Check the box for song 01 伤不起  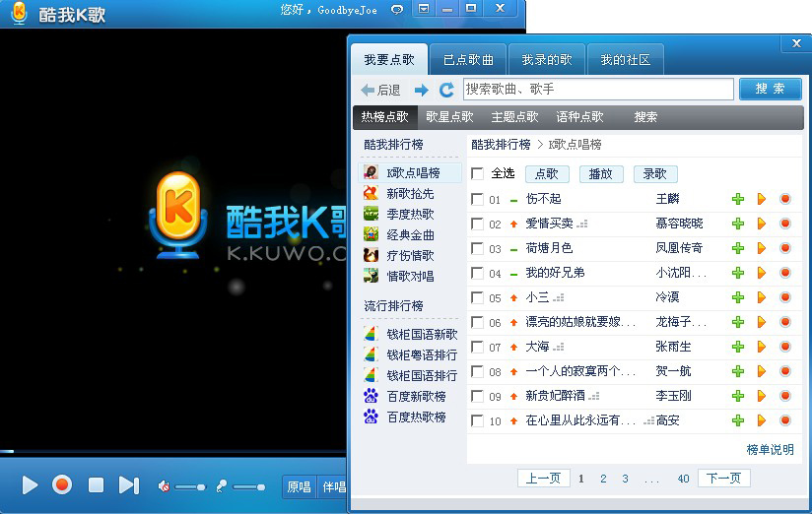(x=477, y=199)
